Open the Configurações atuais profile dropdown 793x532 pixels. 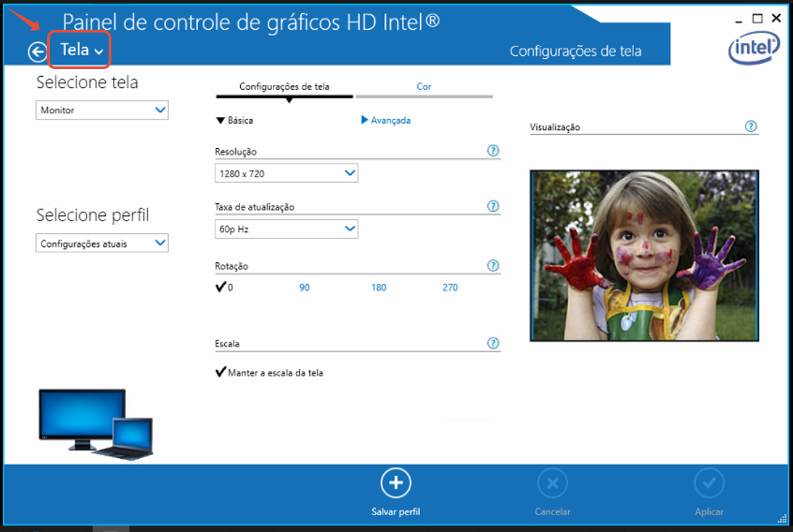click(102, 244)
